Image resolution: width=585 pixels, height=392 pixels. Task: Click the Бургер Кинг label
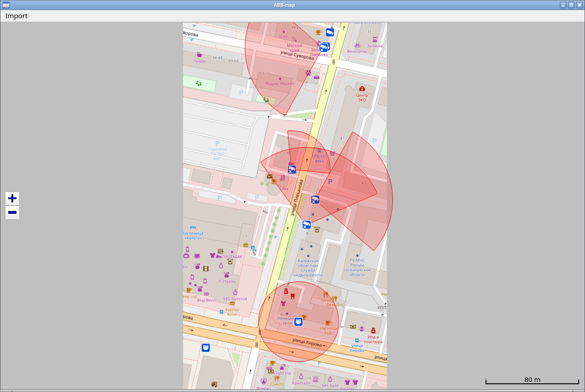(x=232, y=312)
